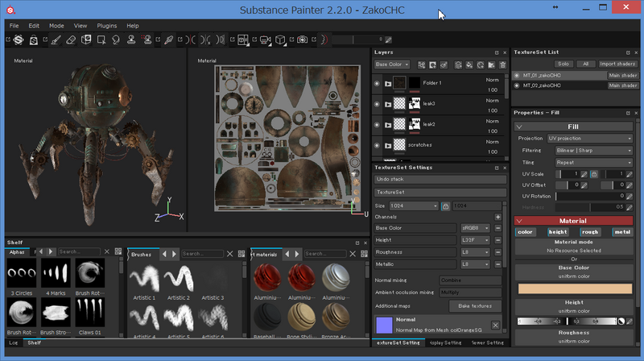The image size is (644, 361).
Task: Click the camera view mode icon
Action: [x=265, y=39]
